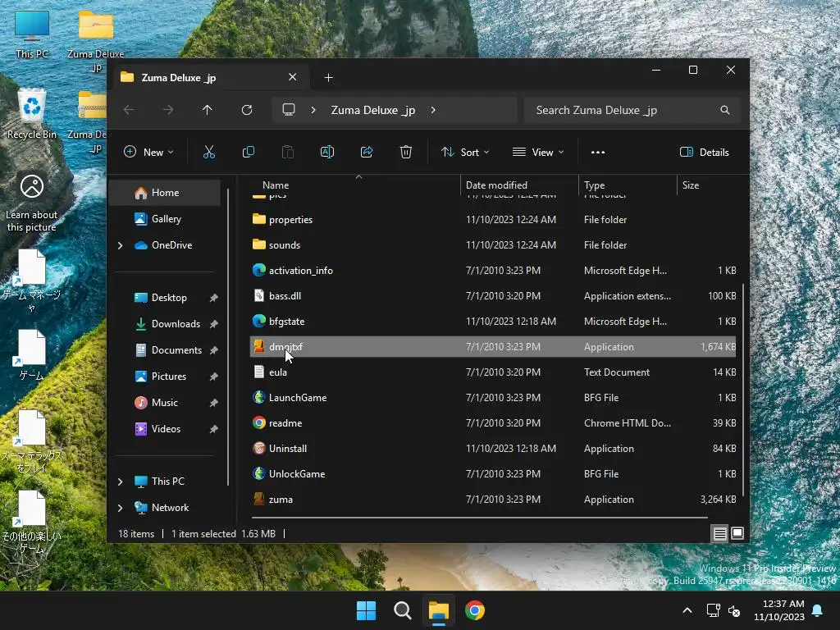Select the This PC desktop icon
Viewport: 840px width, 630px height.
click(32, 33)
